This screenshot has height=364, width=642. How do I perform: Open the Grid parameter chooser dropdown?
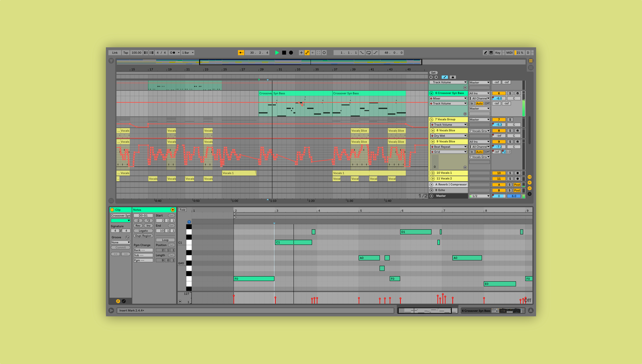(448, 152)
